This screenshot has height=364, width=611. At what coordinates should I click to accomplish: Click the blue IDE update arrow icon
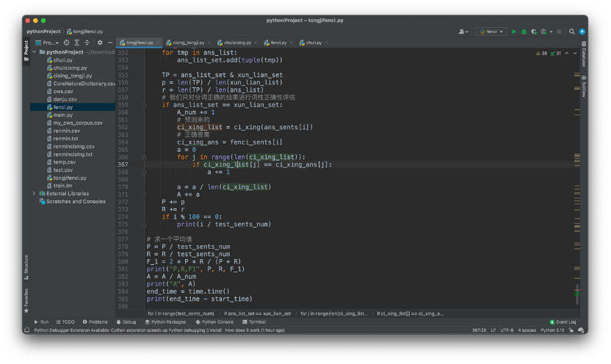(582, 32)
